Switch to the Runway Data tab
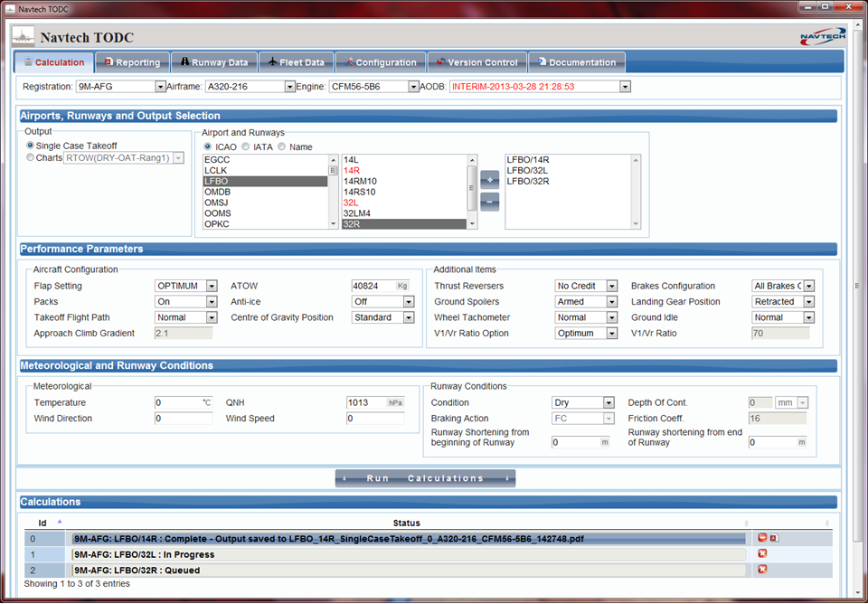 point(214,62)
